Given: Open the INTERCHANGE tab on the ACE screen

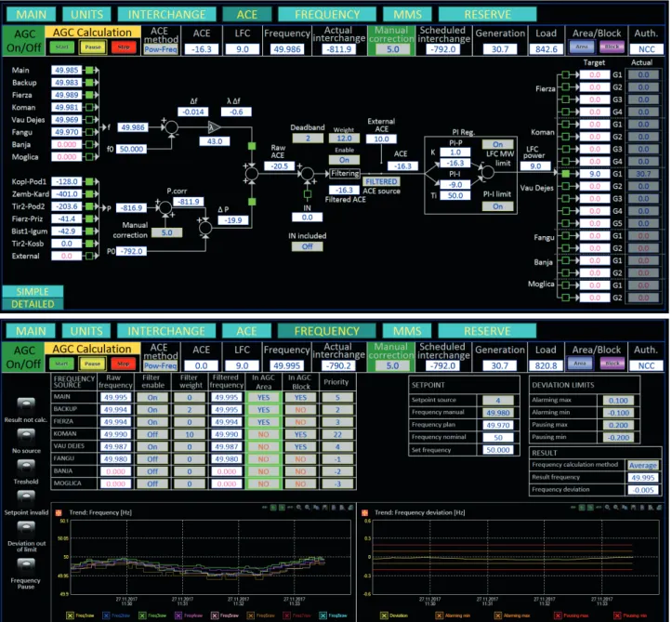Looking at the screenshot, I should coord(166,15).
